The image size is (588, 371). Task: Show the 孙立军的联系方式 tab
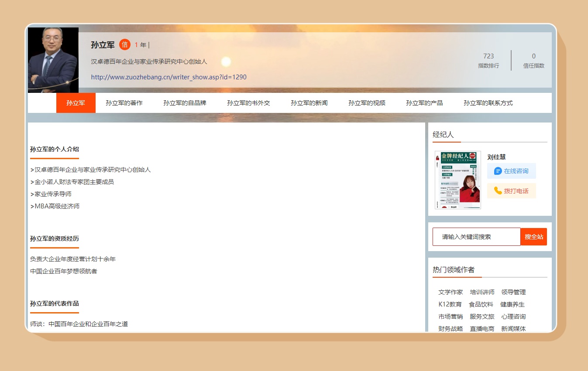tap(488, 103)
